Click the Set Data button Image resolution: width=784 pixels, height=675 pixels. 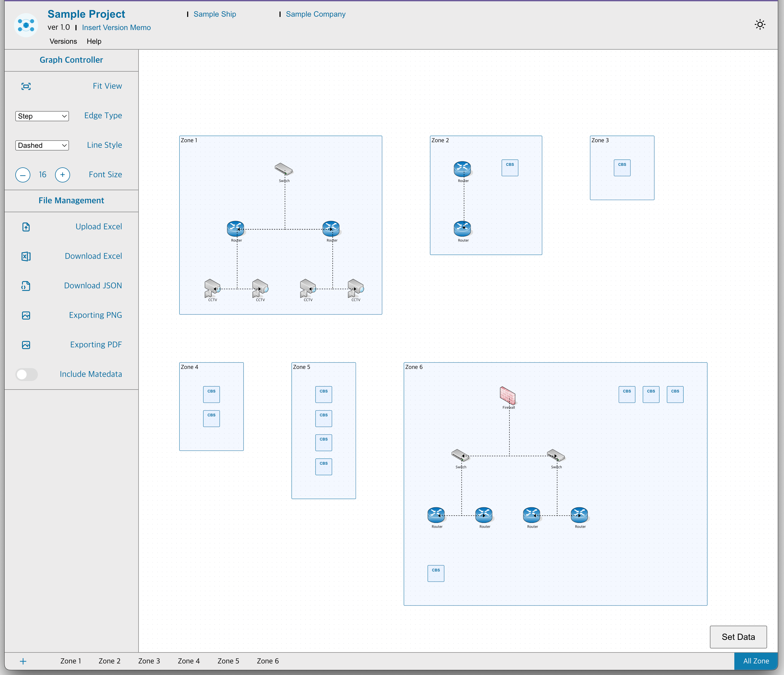pos(738,637)
